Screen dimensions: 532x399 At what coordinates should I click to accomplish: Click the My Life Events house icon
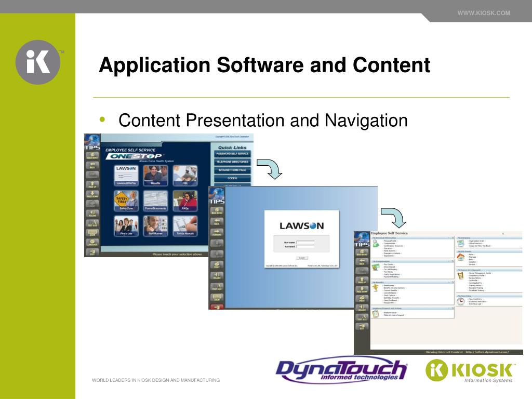[461, 258]
